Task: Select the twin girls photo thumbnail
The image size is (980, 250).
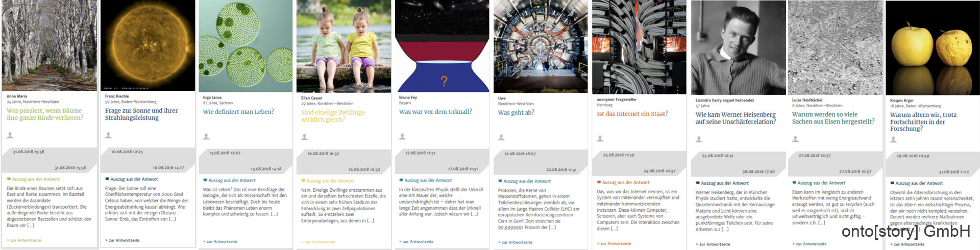Action: 344,46
